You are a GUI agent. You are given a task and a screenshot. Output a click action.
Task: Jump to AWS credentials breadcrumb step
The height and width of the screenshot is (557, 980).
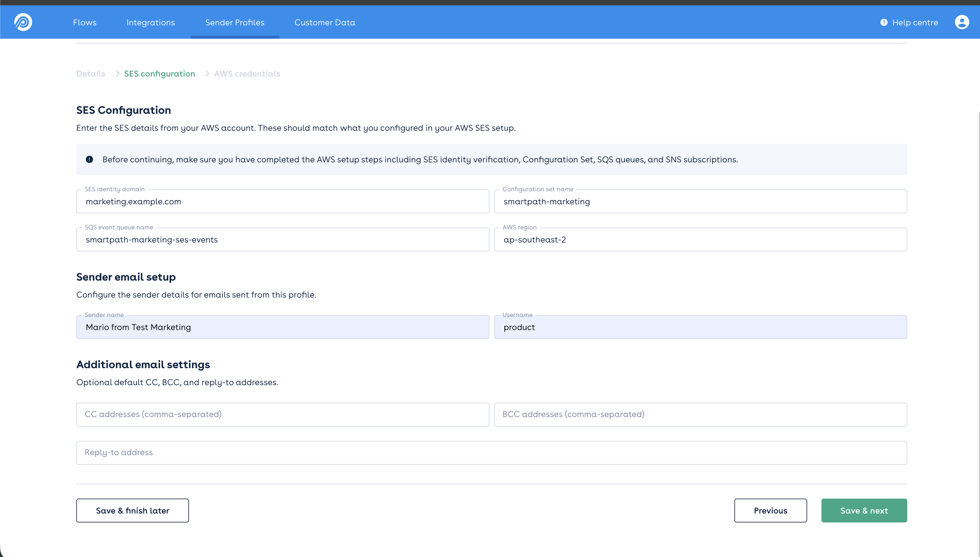tap(247, 74)
